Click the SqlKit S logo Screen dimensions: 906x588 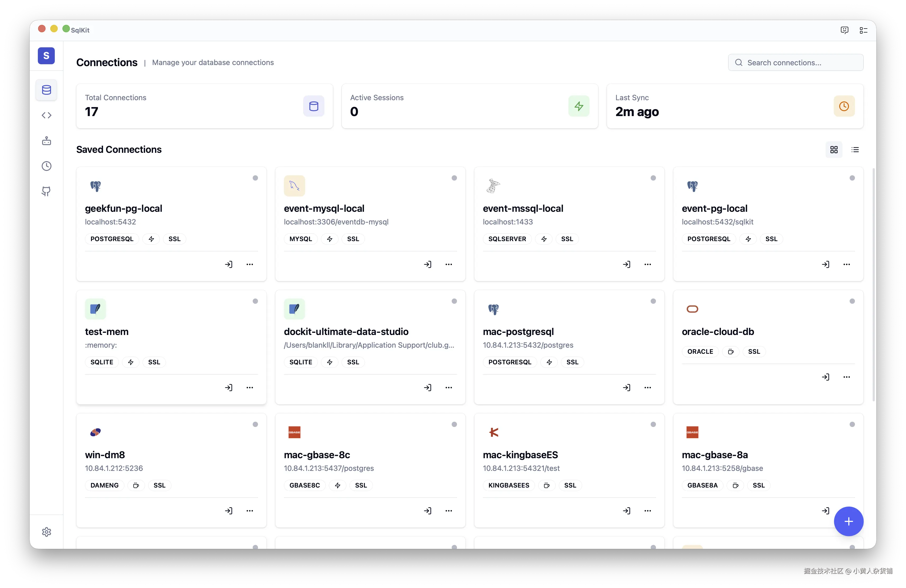coord(47,56)
